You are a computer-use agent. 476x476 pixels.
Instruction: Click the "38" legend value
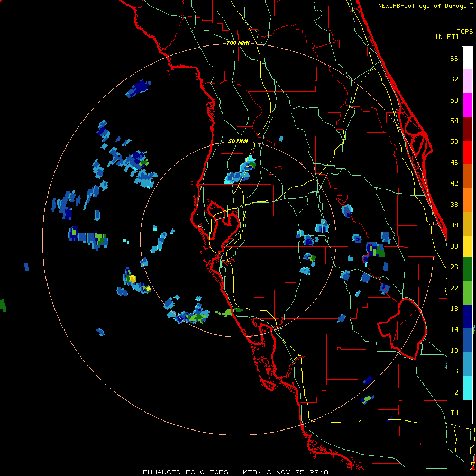(454, 204)
